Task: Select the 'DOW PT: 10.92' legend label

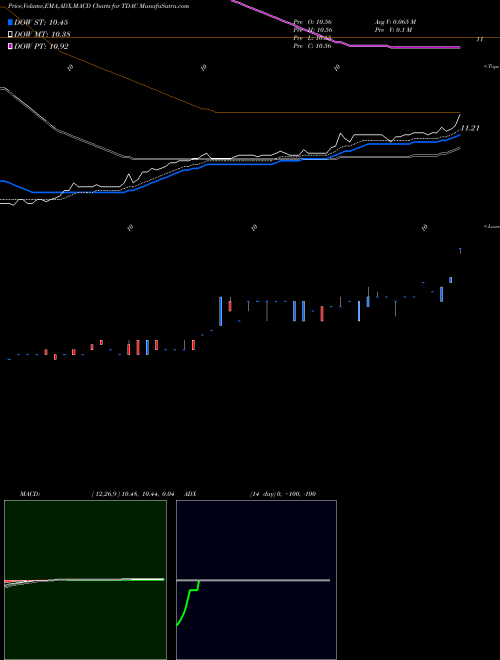Action: point(41,46)
